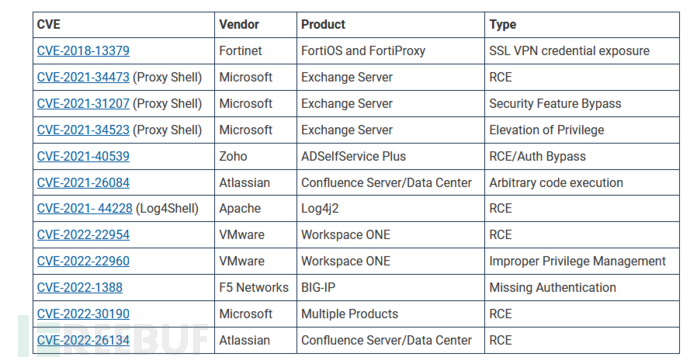The height and width of the screenshot is (364, 690).
Task: Open the CVE-2021-31207 link
Action: [83, 104]
